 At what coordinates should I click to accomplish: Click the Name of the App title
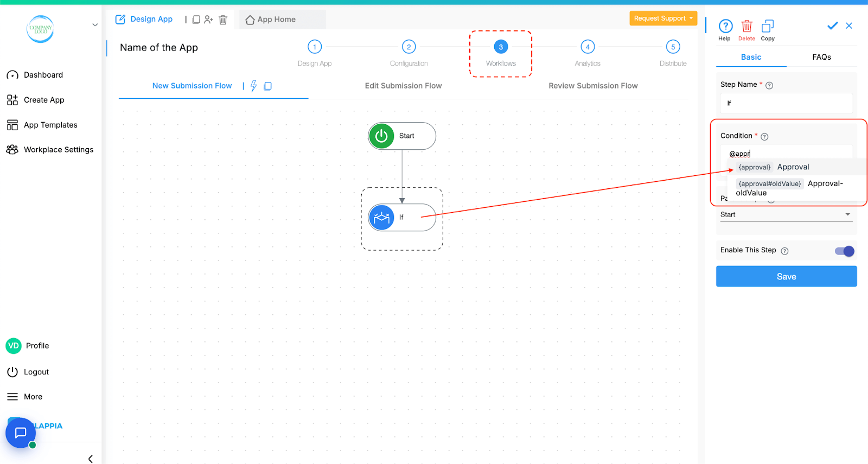tap(159, 48)
